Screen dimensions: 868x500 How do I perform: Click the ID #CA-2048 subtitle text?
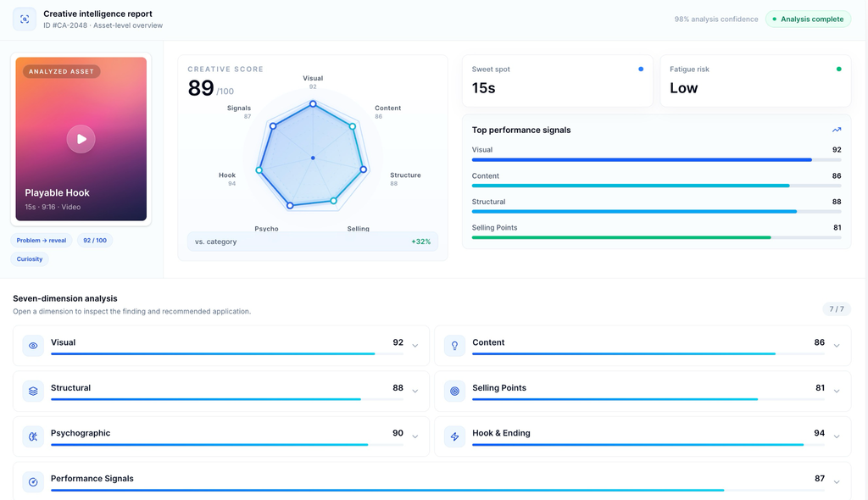(x=103, y=25)
